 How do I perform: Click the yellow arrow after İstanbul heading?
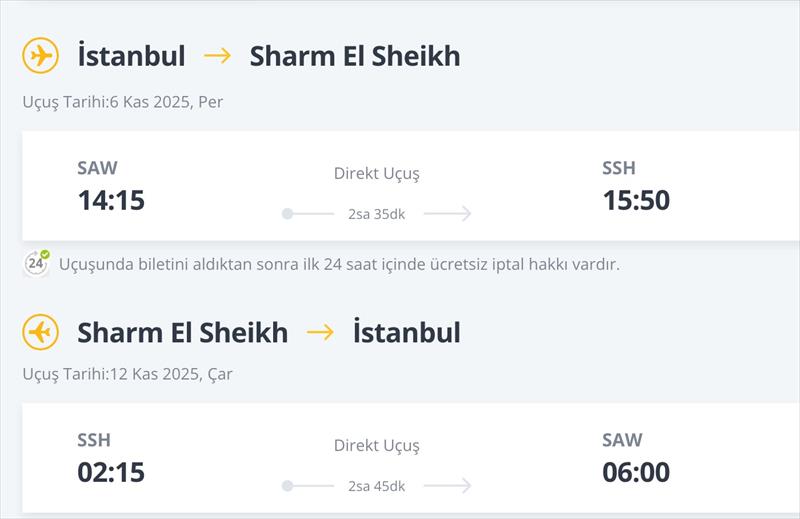pos(217,56)
